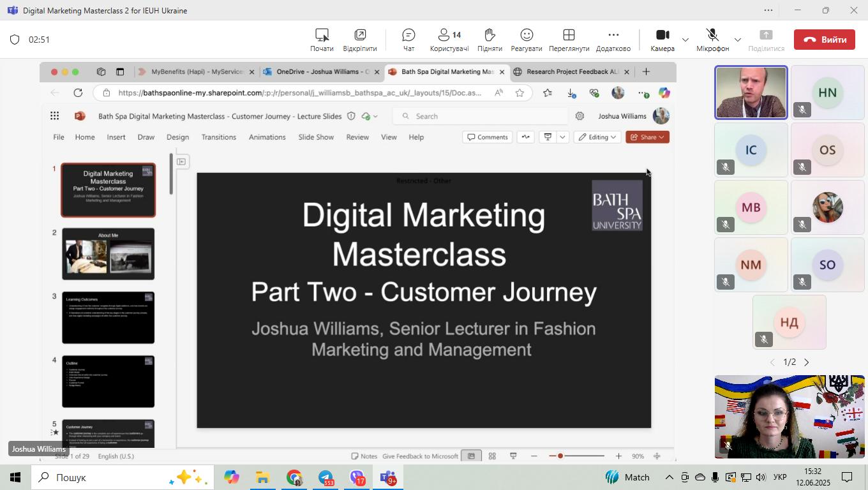The height and width of the screenshot is (490, 868).
Task: Click Give Feedback to Microsoft
Action: tap(420, 456)
